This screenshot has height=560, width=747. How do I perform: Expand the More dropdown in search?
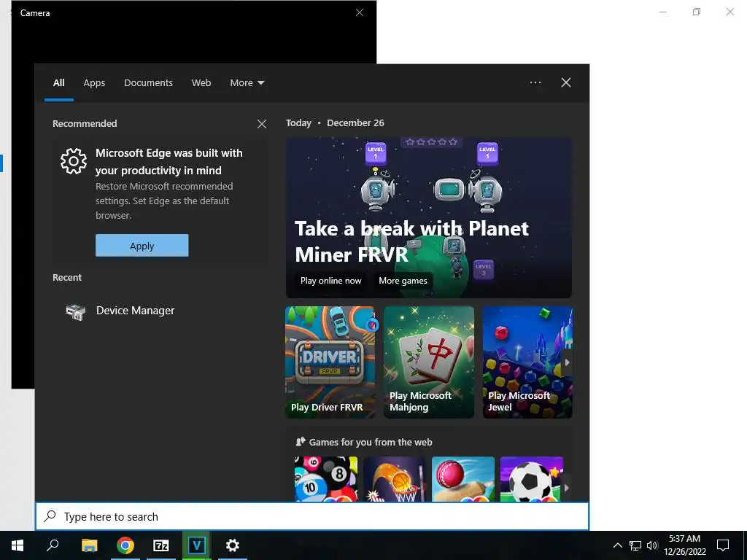coord(247,83)
